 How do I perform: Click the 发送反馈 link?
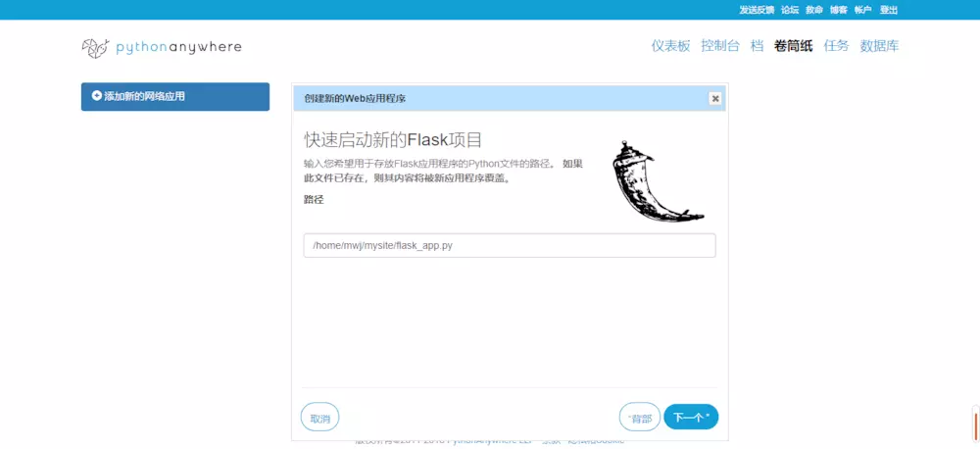tap(757, 10)
